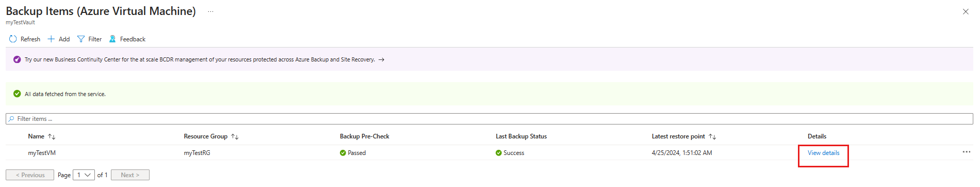This screenshot has width=980, height=187.
Task: Open the ellipsis menu beside page title
Action: point(210,11)
